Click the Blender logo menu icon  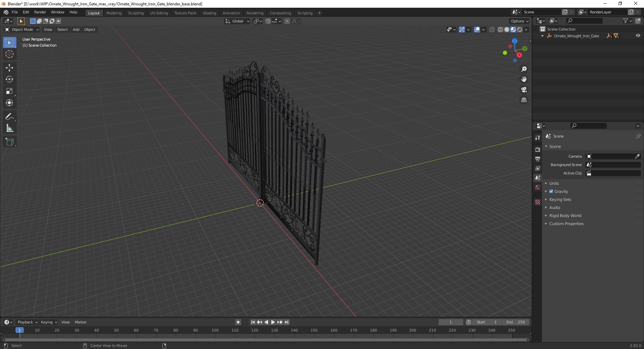(6, 12)
